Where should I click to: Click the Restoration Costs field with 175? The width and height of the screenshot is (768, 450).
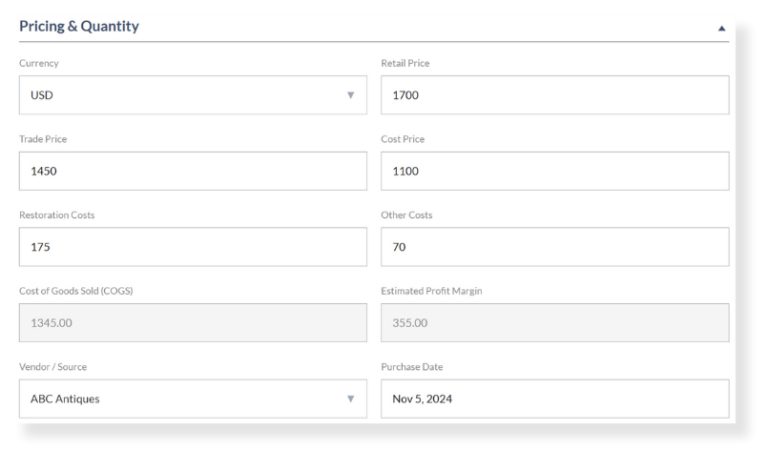coord(192,247)
